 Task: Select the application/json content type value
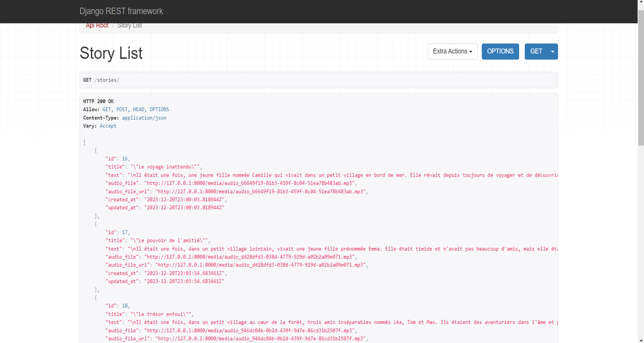coord(144,118)
